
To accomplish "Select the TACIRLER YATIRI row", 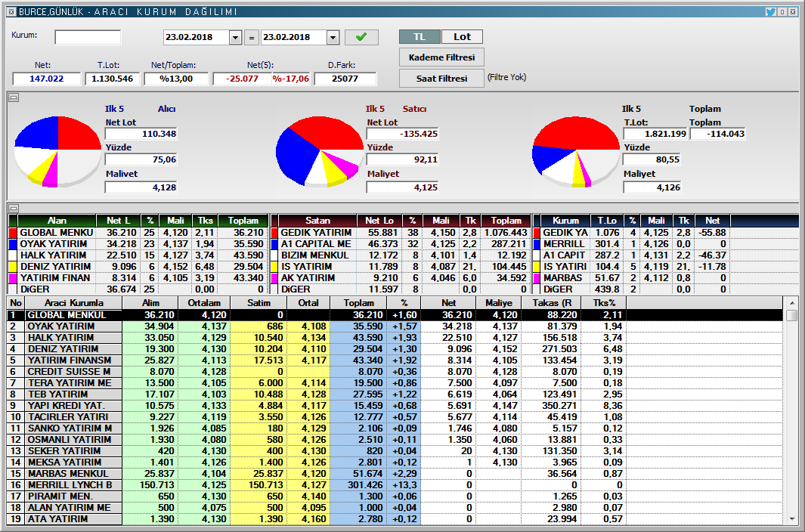I will [x=395, y=416].
